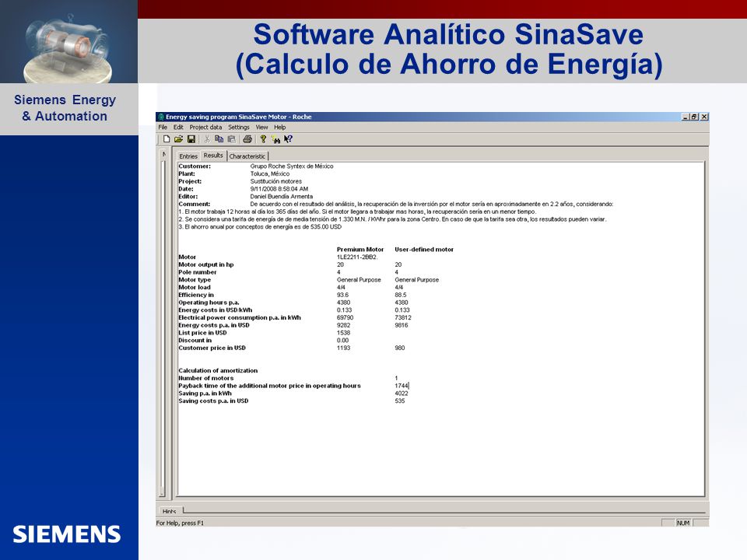The image size is (747, 560).
Task: Open the File menu
Action: click(x=163, y=127)
